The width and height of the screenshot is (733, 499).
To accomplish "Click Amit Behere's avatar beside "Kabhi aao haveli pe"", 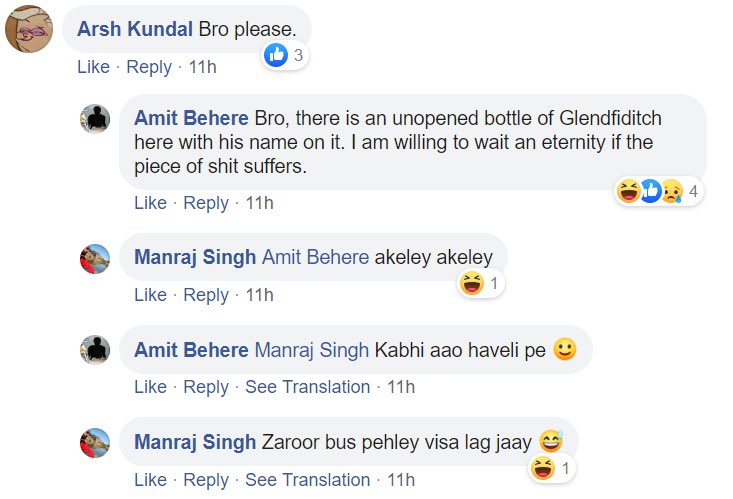I will [94, 350].
